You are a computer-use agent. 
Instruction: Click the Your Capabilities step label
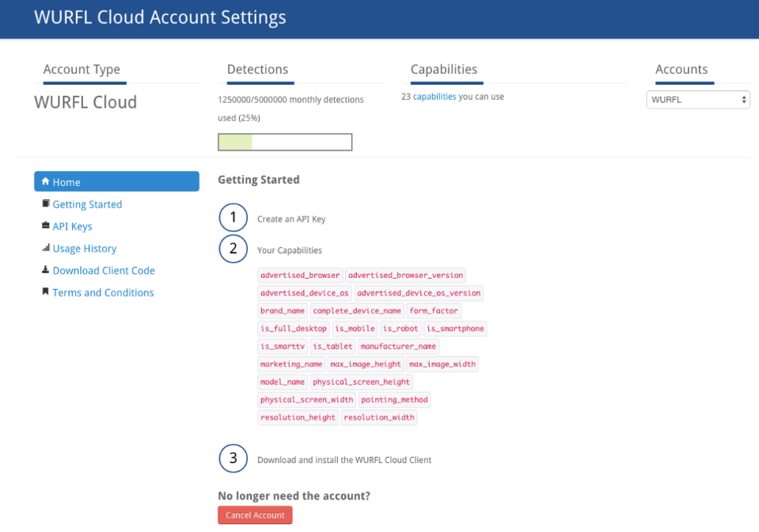click(x=290, y=250)
